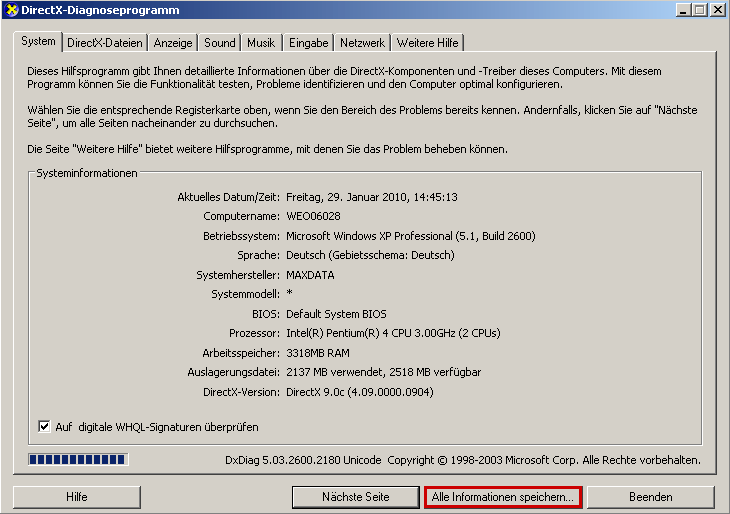Maximize the DirectX-Diagnoseprogramm window
The width and height of the screenshot is (730, 514).
click(x=699, y=10)
